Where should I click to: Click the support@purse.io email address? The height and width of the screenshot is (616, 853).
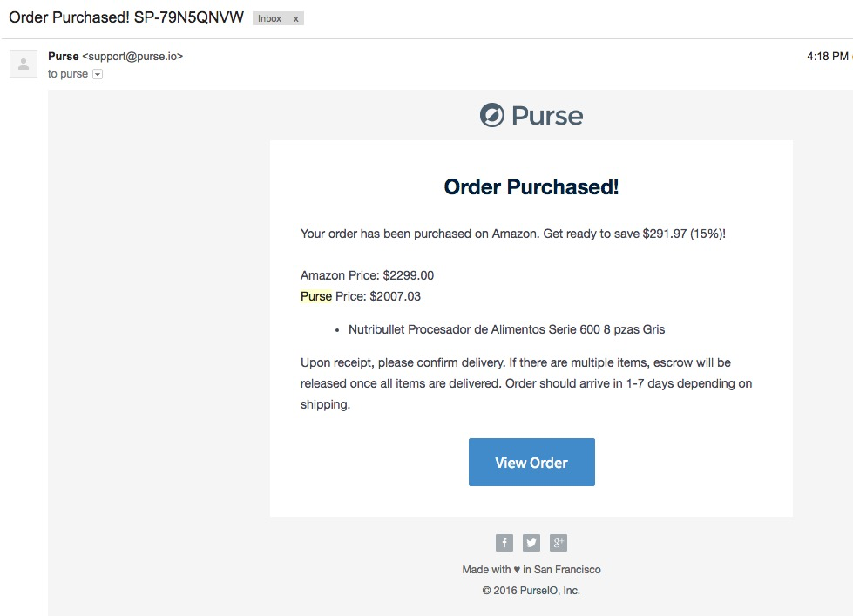tap(132, 57)
